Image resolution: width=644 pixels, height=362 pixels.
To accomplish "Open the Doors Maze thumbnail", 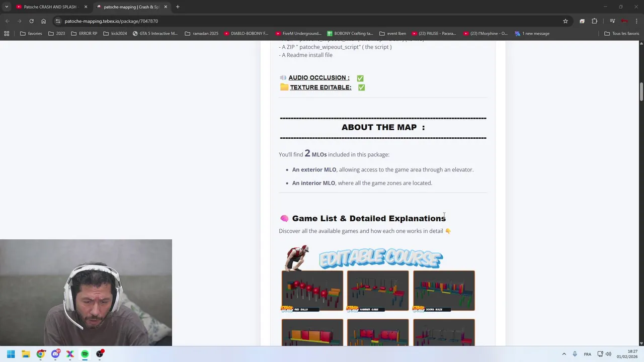I will tap(444, 291).
